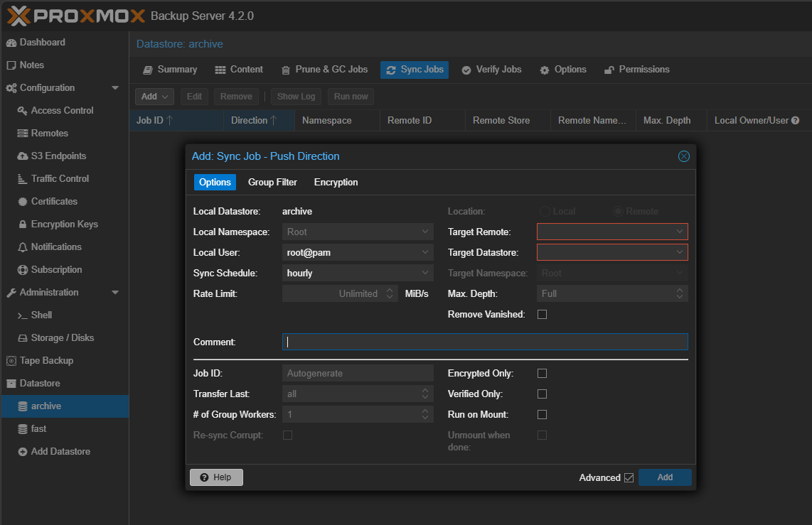Uncheck the Advanced checkbox
812x525 pixels.
pos(629,477)
